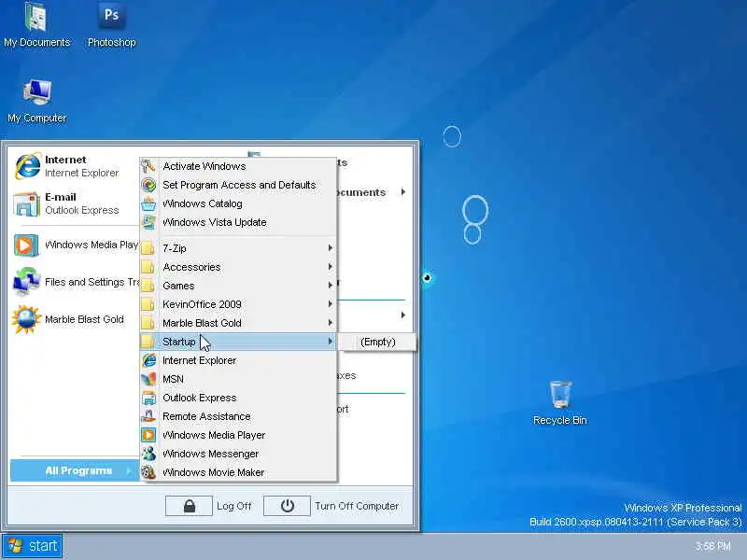Expand the 7-Zip submenu arrow

pos(330,248)
